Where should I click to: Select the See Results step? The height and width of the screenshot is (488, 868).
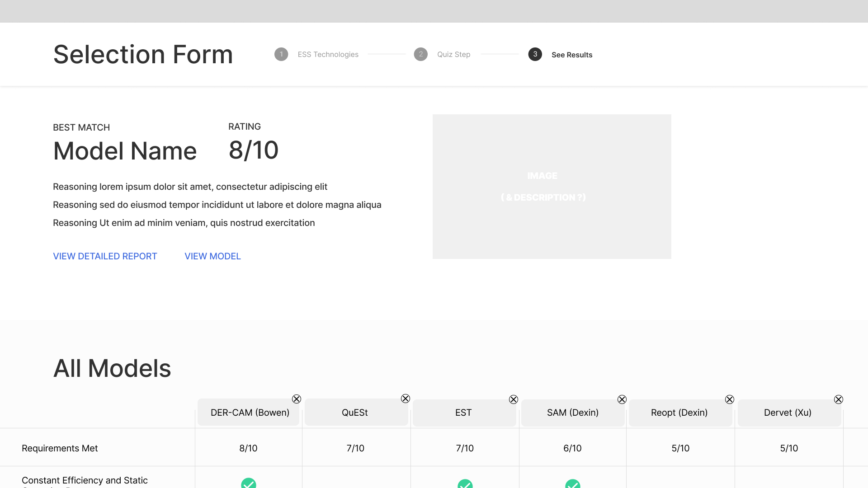571,55
